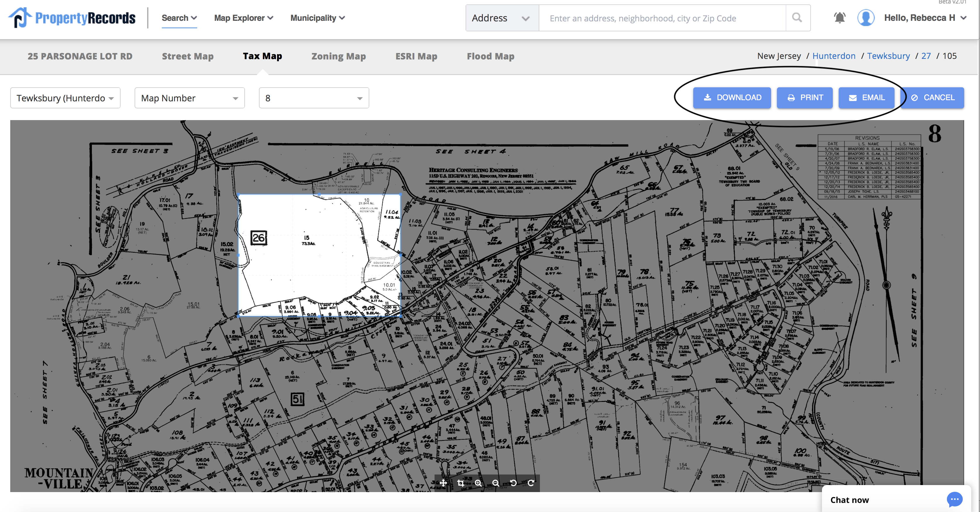980x512 pixels.
Task: Run the search with the magnifier icon
Action: coord(797,18)
